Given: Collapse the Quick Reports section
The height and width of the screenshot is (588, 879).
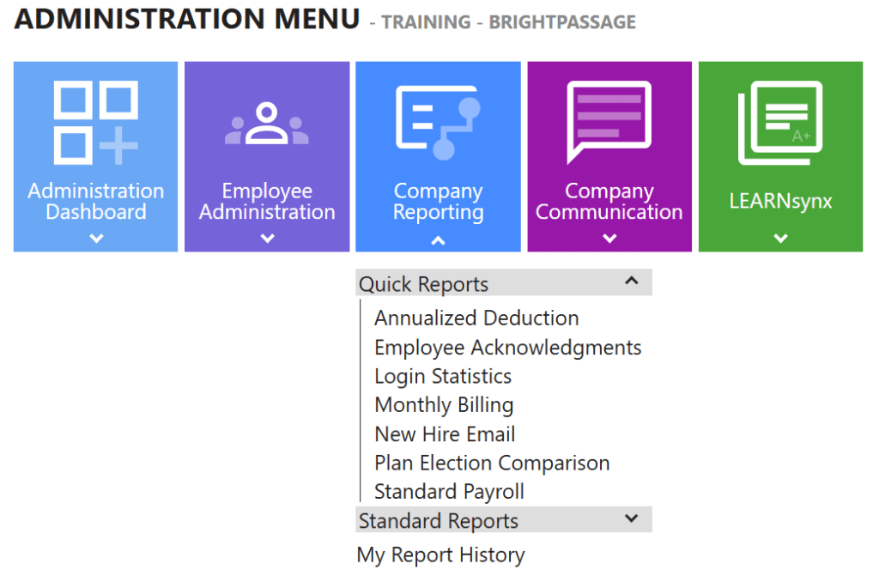Looking at the screenshot, I should coord(631,282).
